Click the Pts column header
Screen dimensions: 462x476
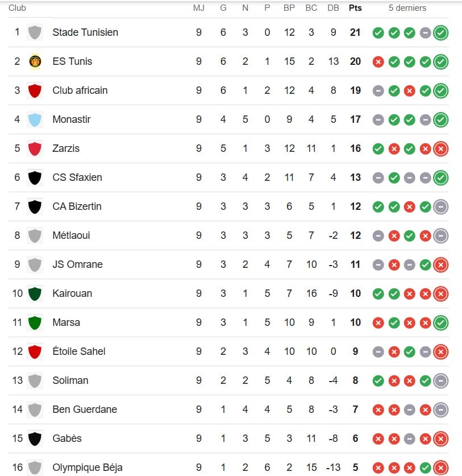pos(355,8)
